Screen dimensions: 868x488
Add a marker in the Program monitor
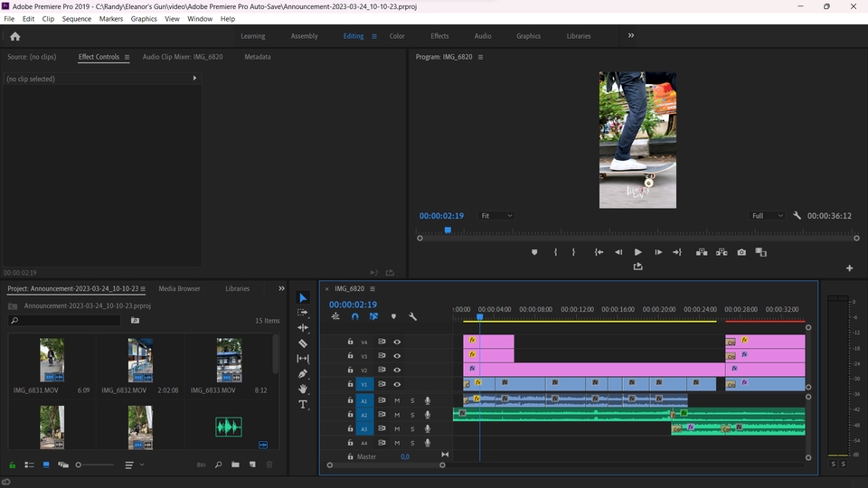coord(534,252)
